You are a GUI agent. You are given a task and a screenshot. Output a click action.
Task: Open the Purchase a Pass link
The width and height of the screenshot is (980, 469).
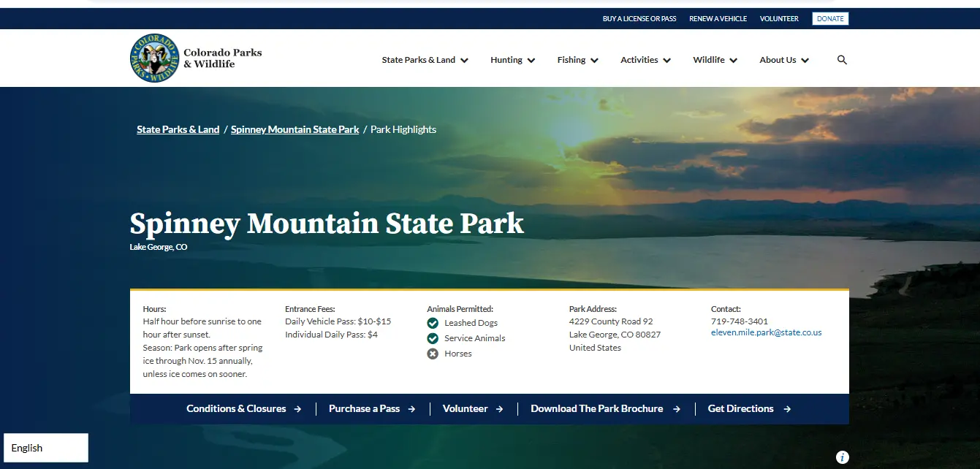click(x=364, y=409)
